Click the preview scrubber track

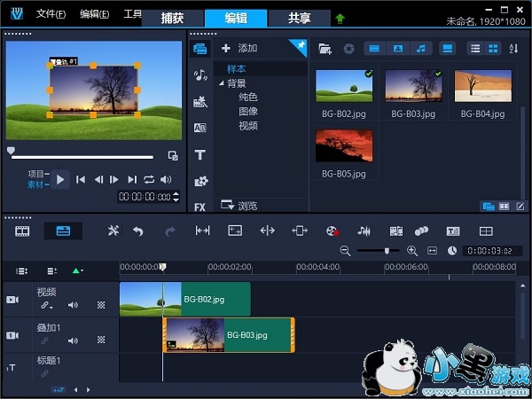pos(82,157)
